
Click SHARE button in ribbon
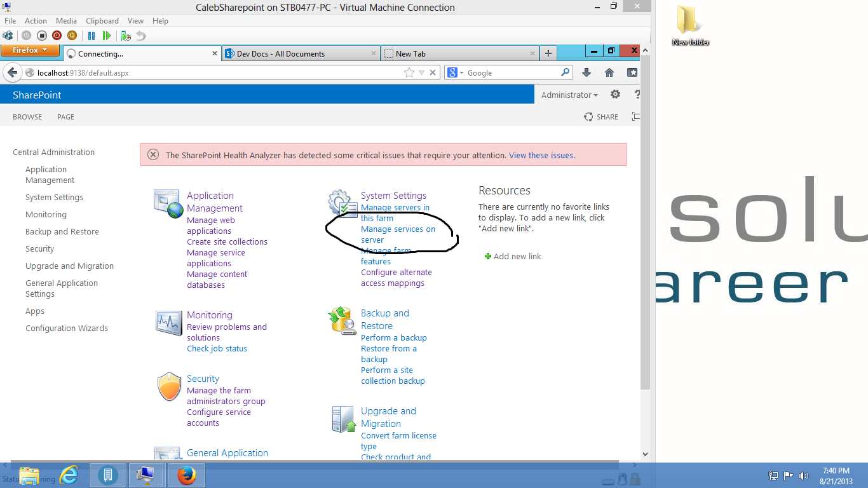(601, 117)
